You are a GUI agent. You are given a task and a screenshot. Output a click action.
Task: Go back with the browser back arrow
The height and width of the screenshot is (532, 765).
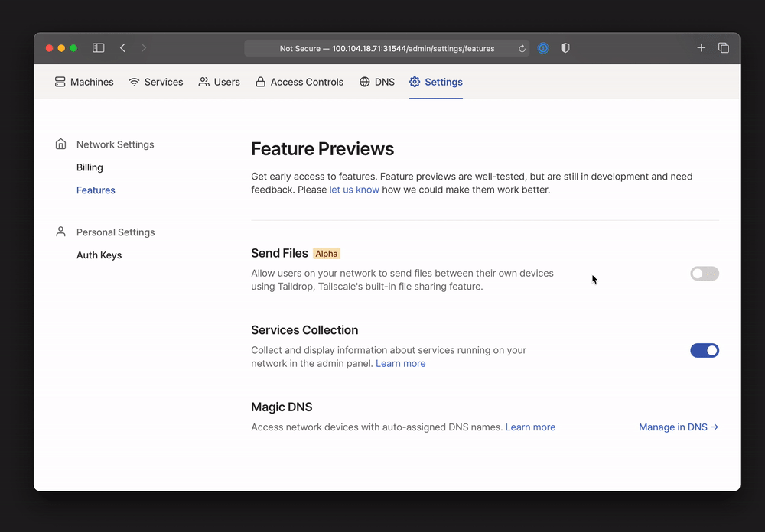(x=123, y=48)
